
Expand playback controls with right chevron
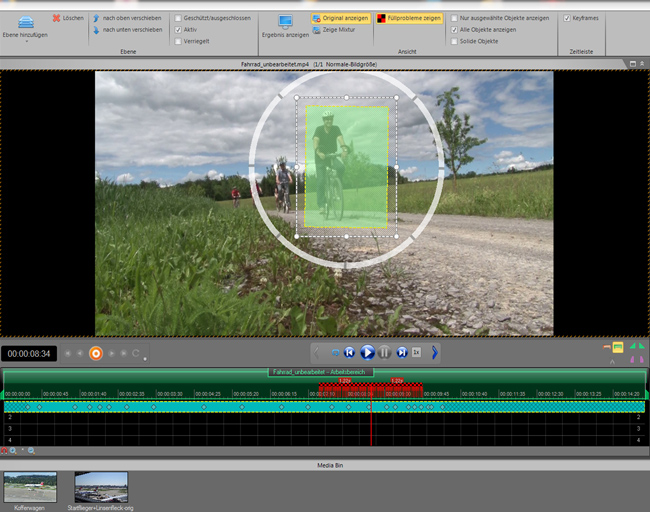[435, 352]
